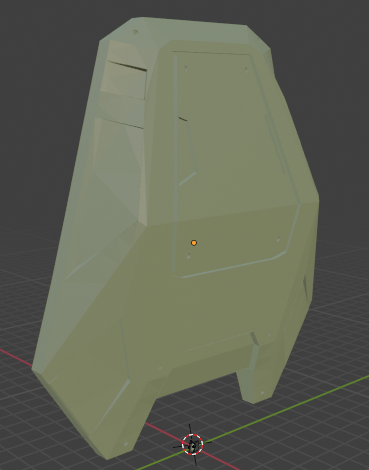
Task: Click the dark triangular vent on the right edge
Action: (304, 287)
